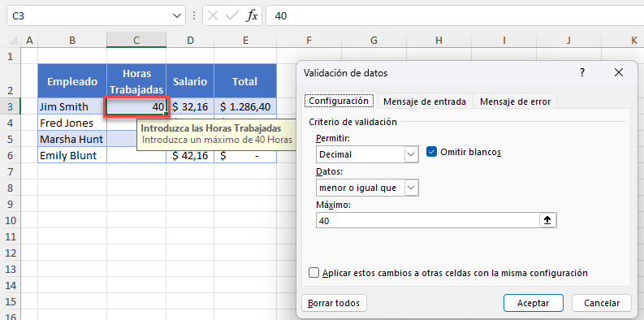644x320 pixels.
Task: Select row 1 header
Action: tap(10, 56)
